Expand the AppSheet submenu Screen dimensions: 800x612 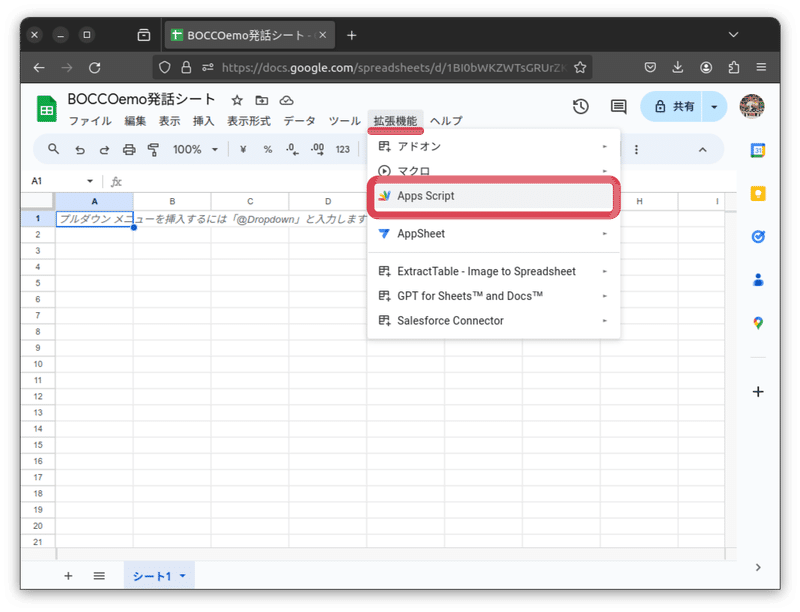click(493, 234)
